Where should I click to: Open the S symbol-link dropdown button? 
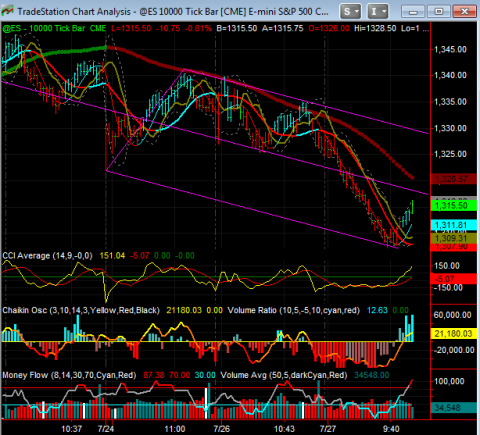(351, 12)
